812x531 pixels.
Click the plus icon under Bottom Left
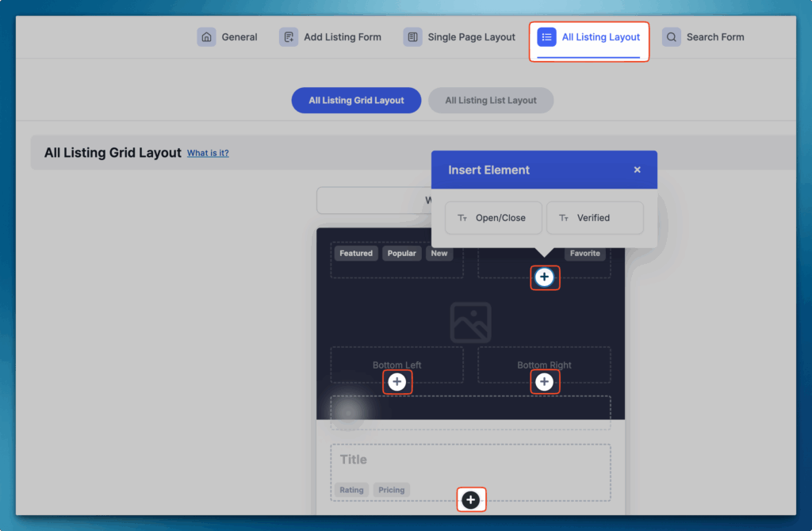pos(397,382)
